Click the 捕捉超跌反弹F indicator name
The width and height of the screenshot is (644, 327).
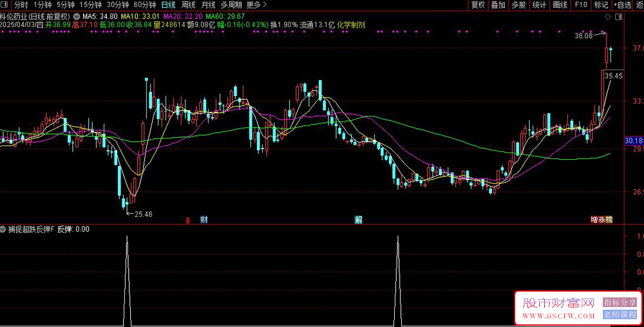click(x=31, y=229)
